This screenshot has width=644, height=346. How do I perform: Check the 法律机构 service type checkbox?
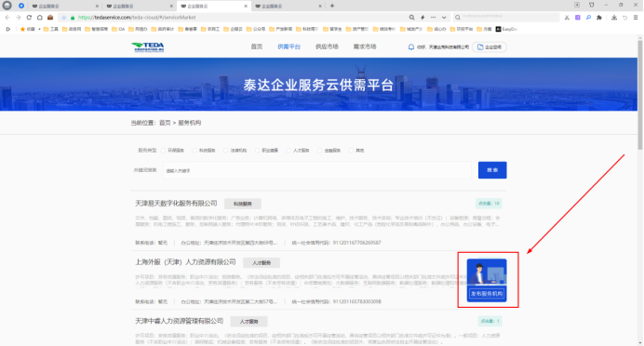[226, 151]
